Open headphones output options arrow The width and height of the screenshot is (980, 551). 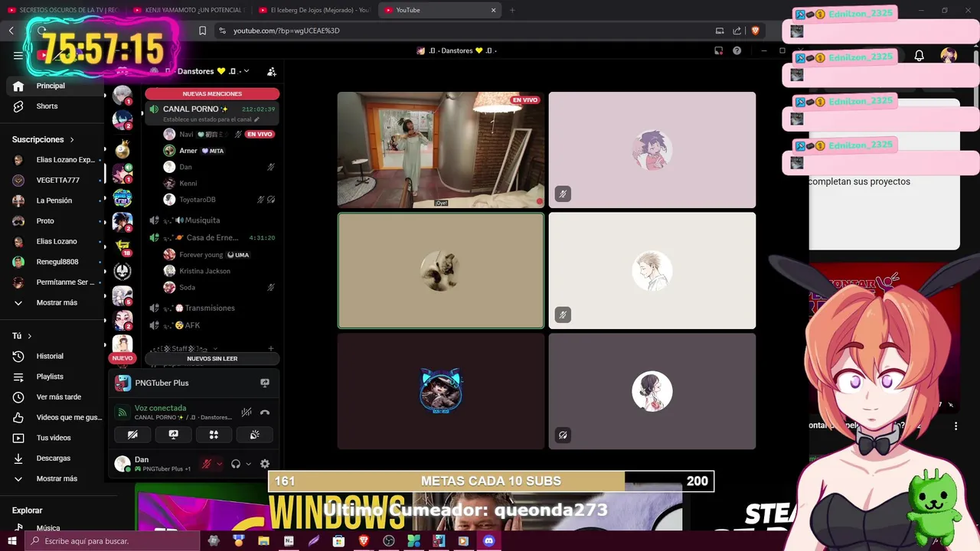(248, 464)
